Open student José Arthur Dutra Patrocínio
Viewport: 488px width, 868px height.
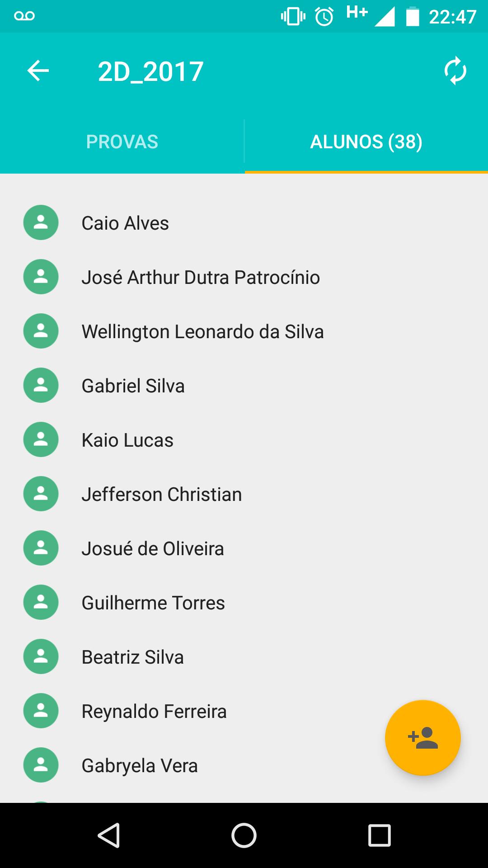pos(200,277)
